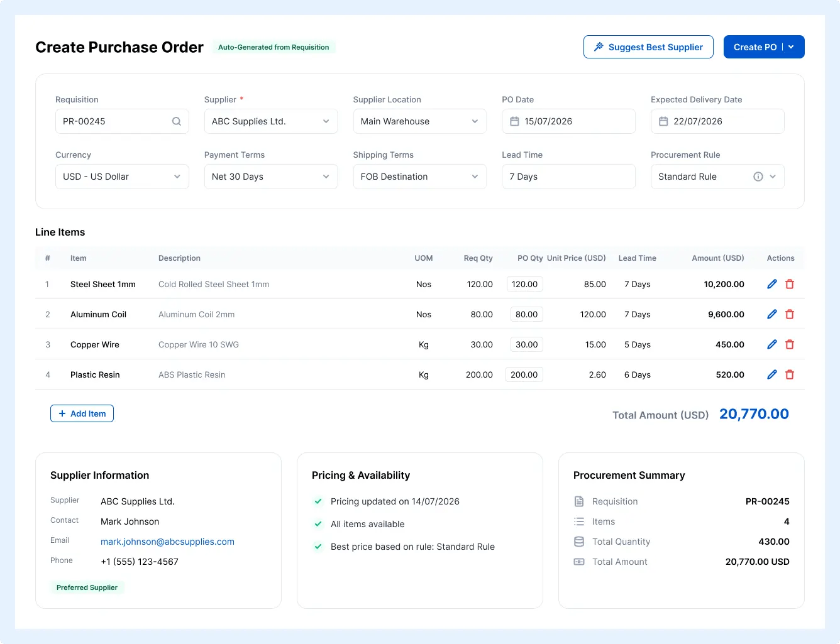Open the Create PO split arrow menu
This screenshot has width=840, height=644.
[792, 47]
